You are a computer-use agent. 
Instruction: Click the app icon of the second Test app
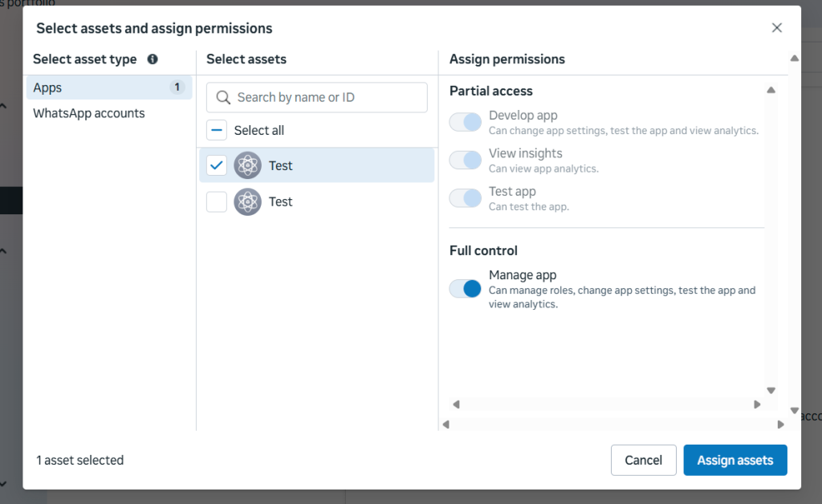click(x=249, y=201)
